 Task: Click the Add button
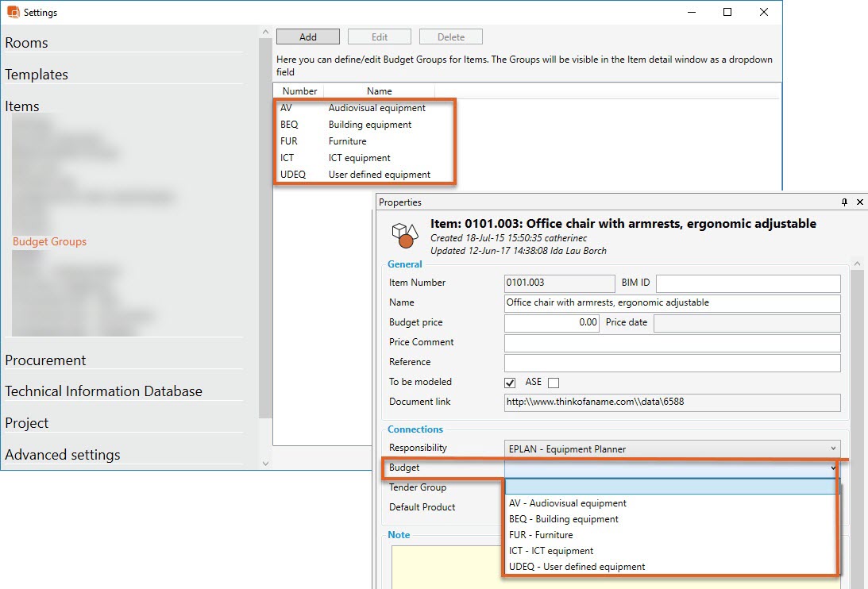(x=308, y=37)
